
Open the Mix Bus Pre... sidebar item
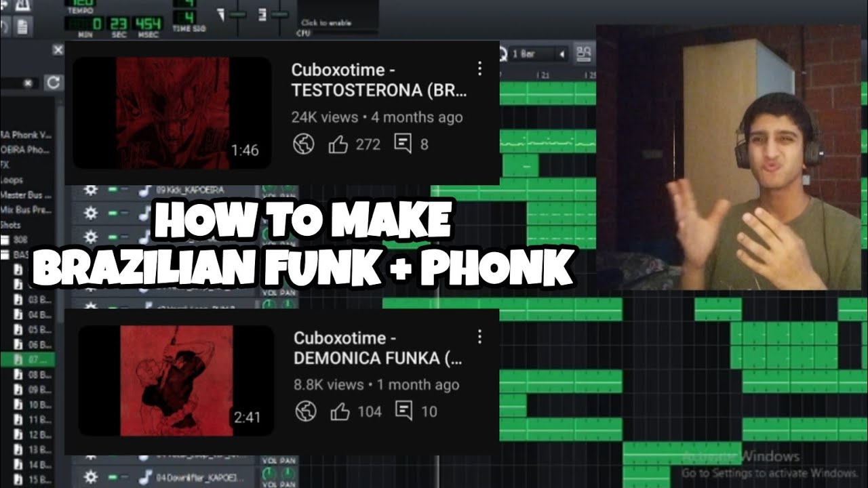click(x=26, y=210)
